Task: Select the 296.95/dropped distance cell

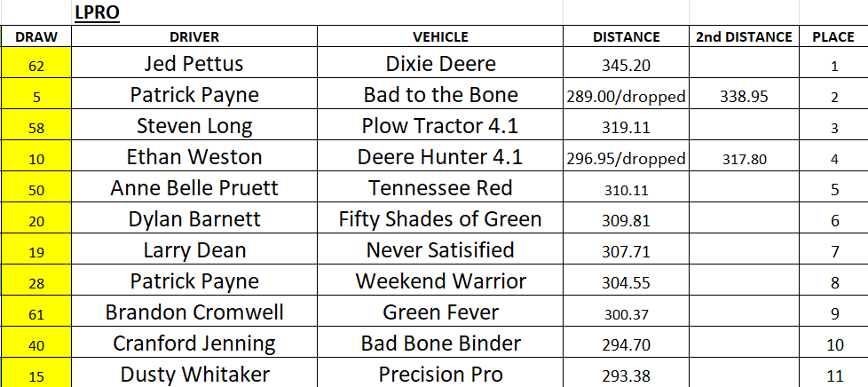Action: point(627,159)
